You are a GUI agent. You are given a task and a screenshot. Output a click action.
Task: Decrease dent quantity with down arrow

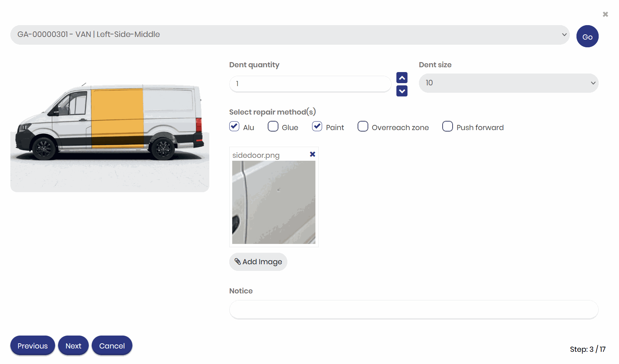click(x=402, y=91)
